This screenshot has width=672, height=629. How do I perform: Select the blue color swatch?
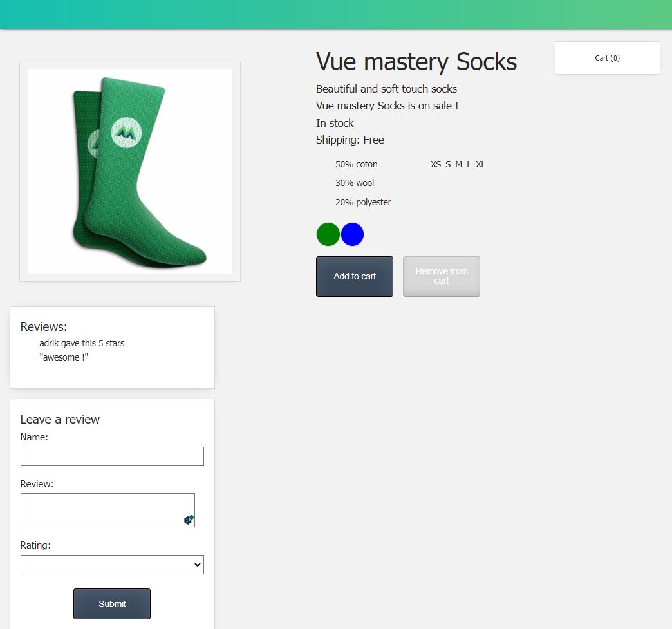tap(352, 234)
